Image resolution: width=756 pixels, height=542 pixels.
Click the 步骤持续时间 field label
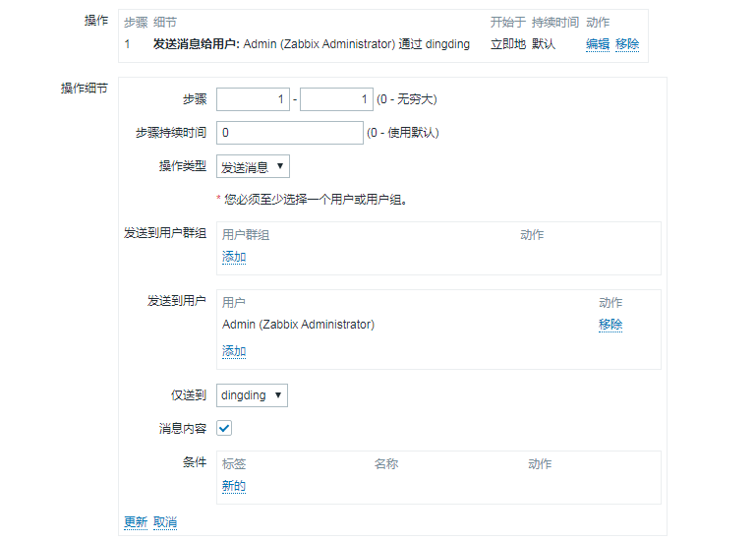pos(171,133)
